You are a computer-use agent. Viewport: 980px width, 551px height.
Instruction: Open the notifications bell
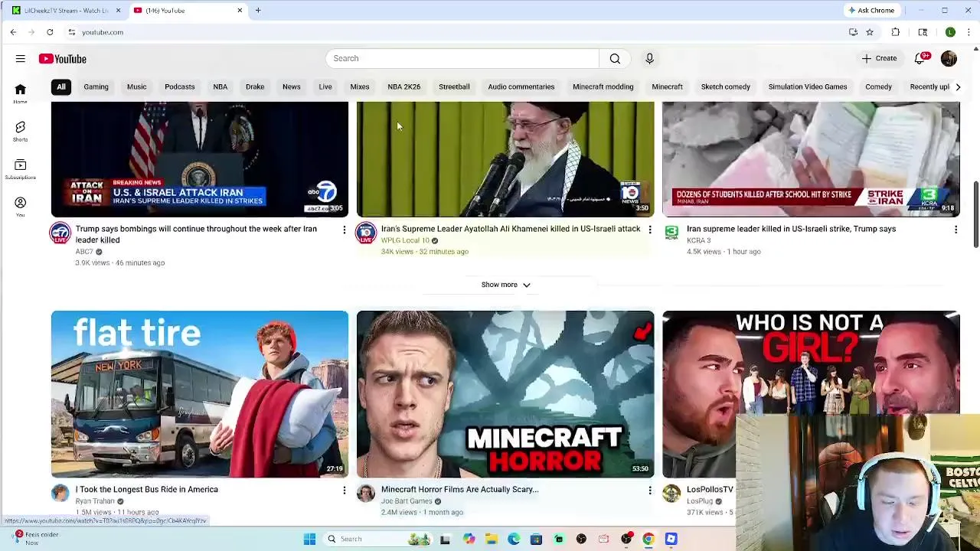(x=920, y=58)
